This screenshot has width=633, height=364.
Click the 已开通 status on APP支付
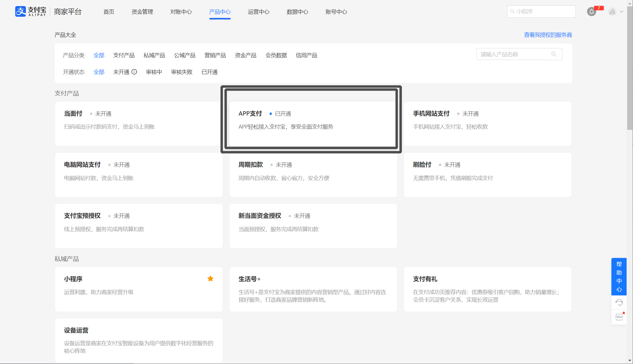tap(283, 114)
